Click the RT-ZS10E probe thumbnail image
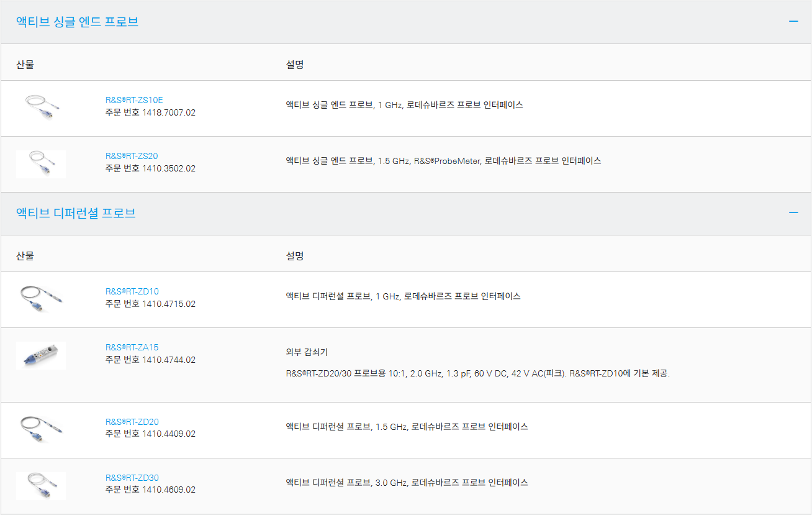 pos(41,107)
